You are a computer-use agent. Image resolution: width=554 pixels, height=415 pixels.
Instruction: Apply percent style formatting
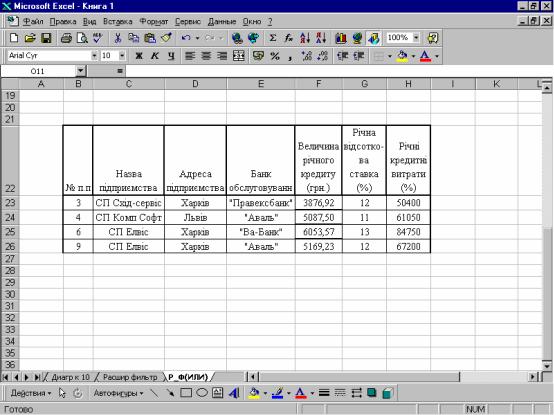click(275, 56)
